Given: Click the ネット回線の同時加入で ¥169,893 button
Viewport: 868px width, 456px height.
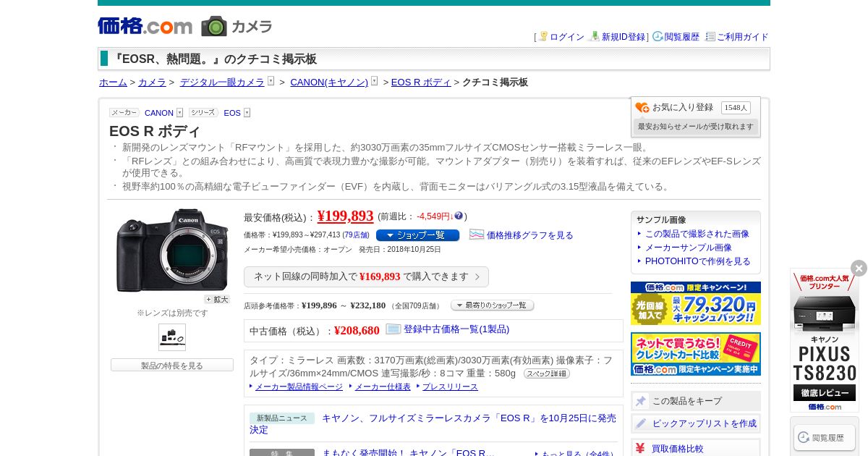Looking at the screenshot, I should [366, 276].
